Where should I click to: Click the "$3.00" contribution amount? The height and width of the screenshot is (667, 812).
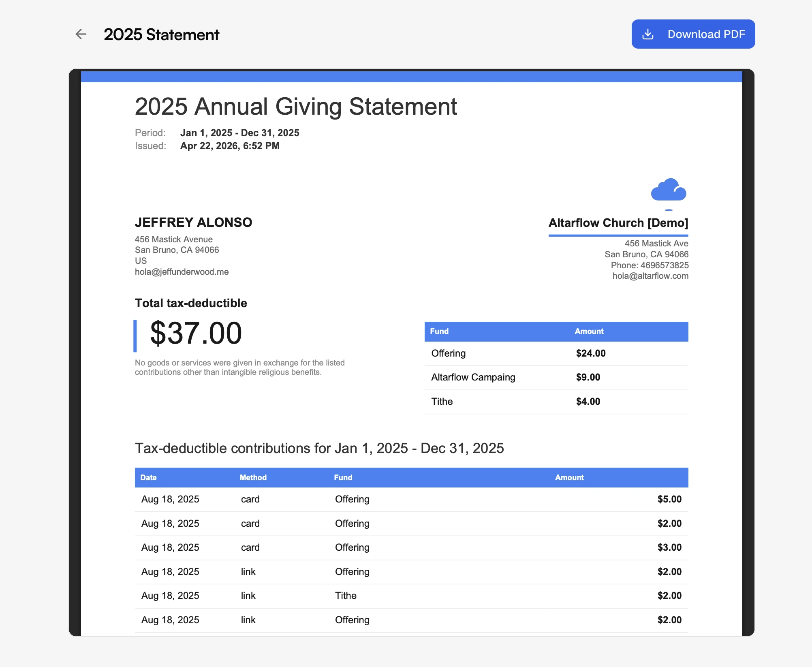click(669, 547)
